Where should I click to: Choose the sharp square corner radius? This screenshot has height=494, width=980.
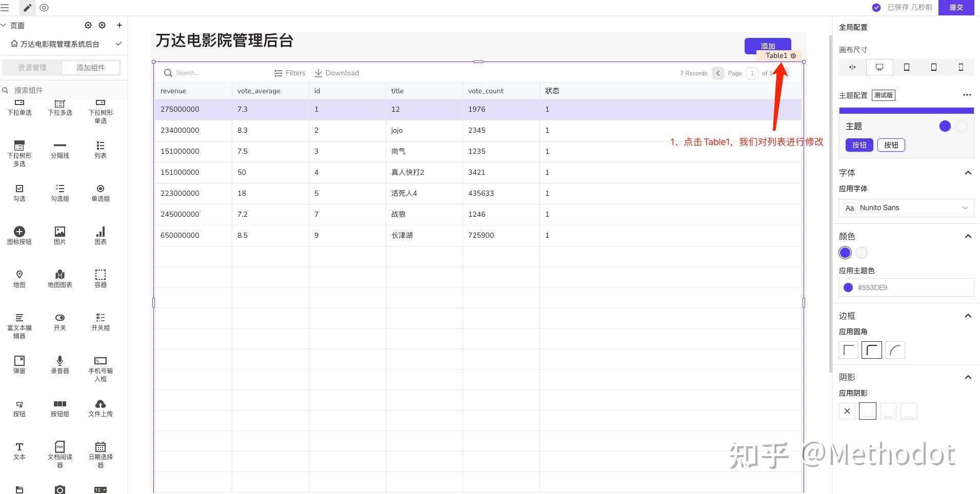click(x=848, y=350)
